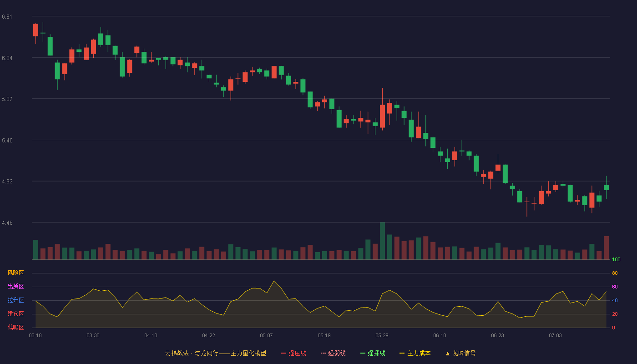This screenshot has width=637, height=364.
Task: Click the 04-22 date label
Action: (208, 335)
